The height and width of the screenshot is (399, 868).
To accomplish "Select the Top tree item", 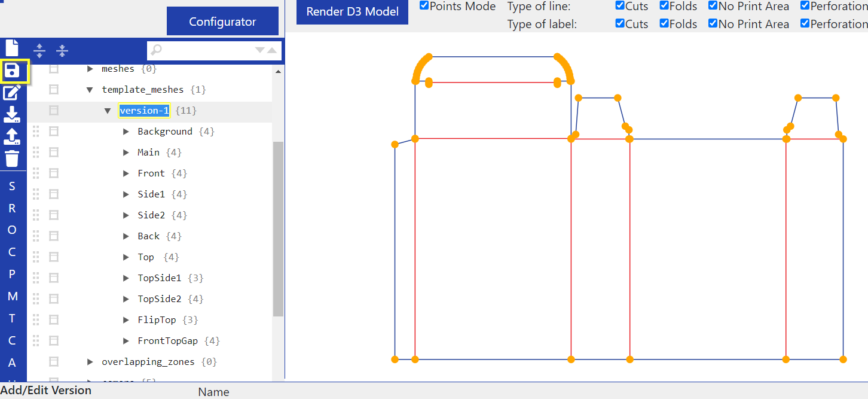I will pyautogui.click(x=146, y=257).
